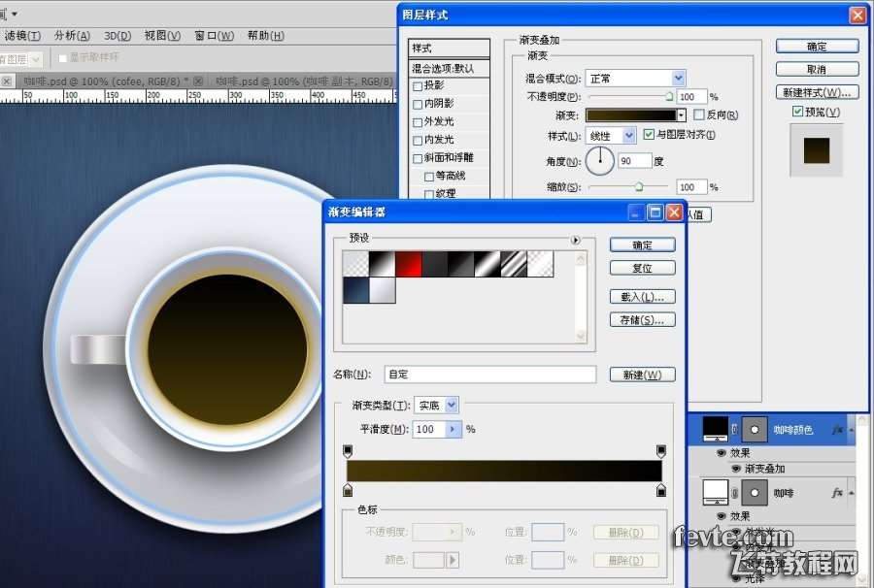Viewport: 874px width, 588px height.
Task: Hide the 渐变叠加 effect eye icon
Action: tap(736, 469)
